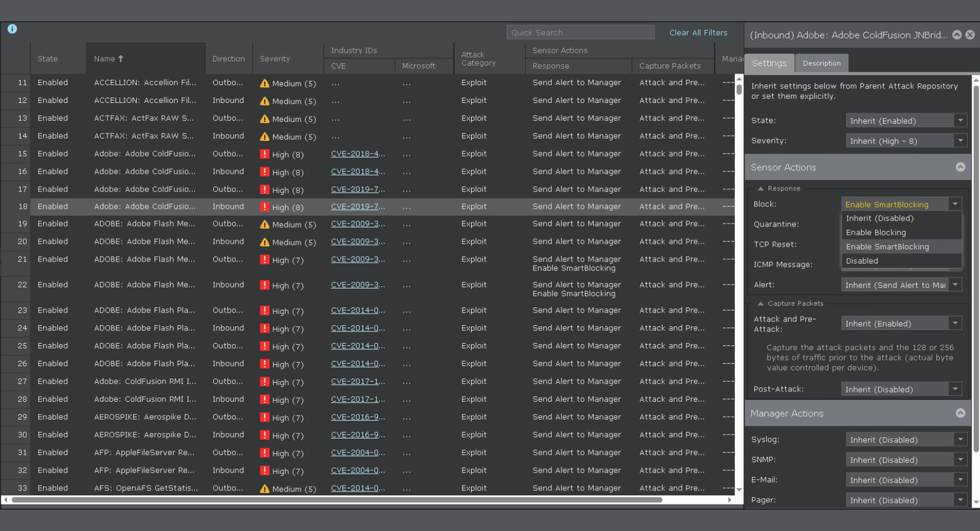Collapse the Capture Packets group triangle
This screenshot has width=980, height=531.
tap(760, 303)
